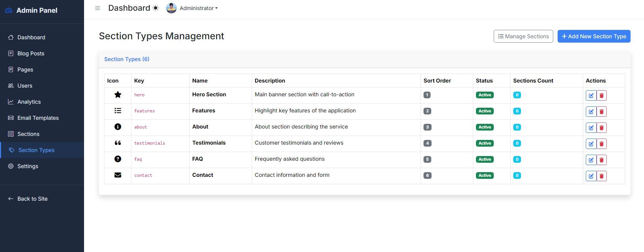Edit the FAQ section type
This screenshot has width=644, height=252.
pyautogui.click(x=591, y=160)
